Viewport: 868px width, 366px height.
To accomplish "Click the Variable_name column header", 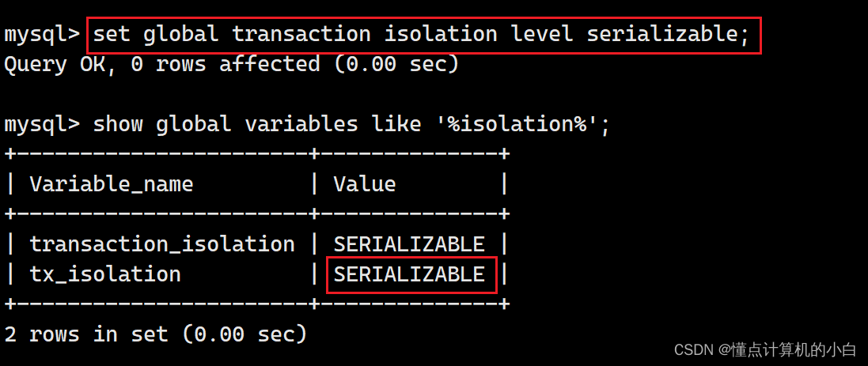I will pyautogui.click(x=112, y=184).
